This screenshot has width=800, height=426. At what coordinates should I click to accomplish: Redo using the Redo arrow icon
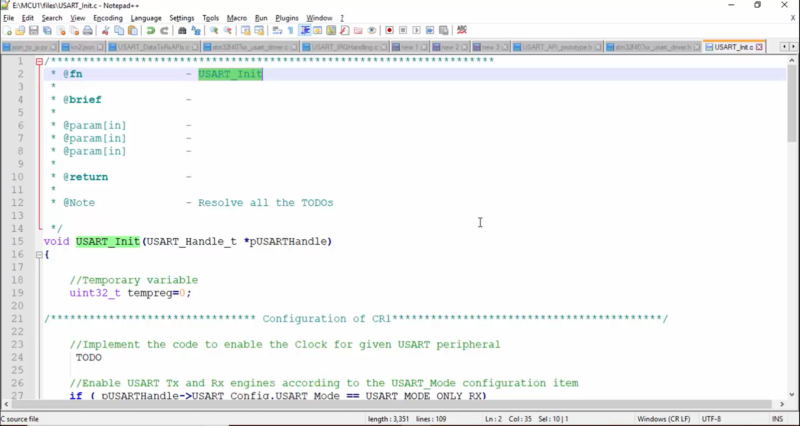(164, 31)
